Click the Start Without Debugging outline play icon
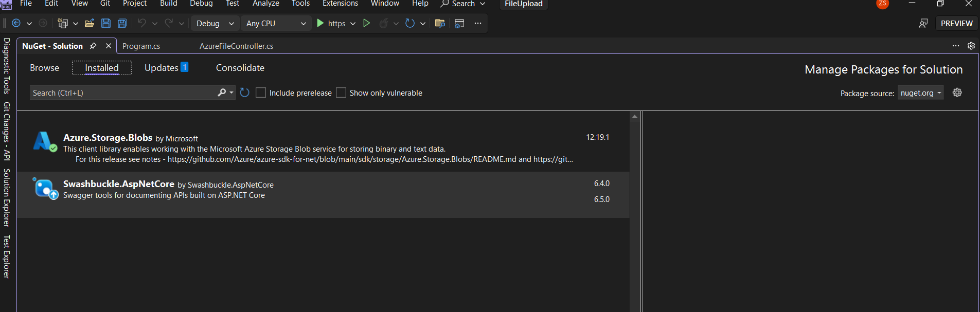Screen dimensions: 980x312 [367, 23]
